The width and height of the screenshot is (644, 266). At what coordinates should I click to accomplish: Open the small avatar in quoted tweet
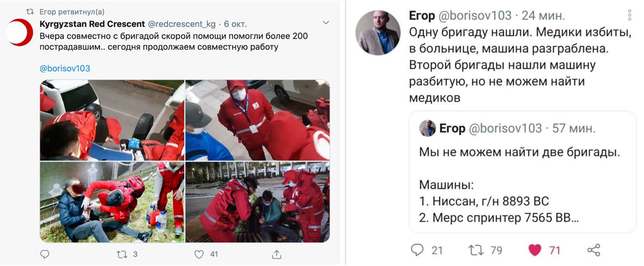[x=428, y=128]
